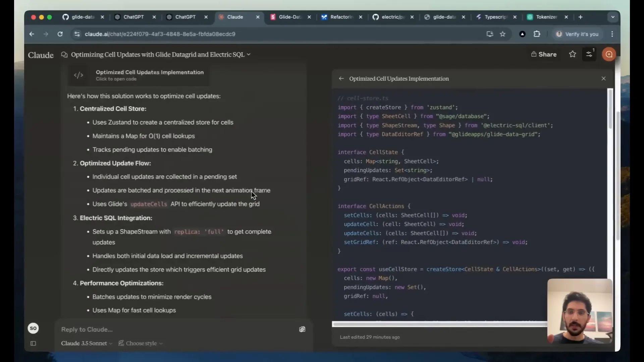Screen dimensions: 644x362
Task: Star this Claude conversation
Action: click(x=573, y=54)
